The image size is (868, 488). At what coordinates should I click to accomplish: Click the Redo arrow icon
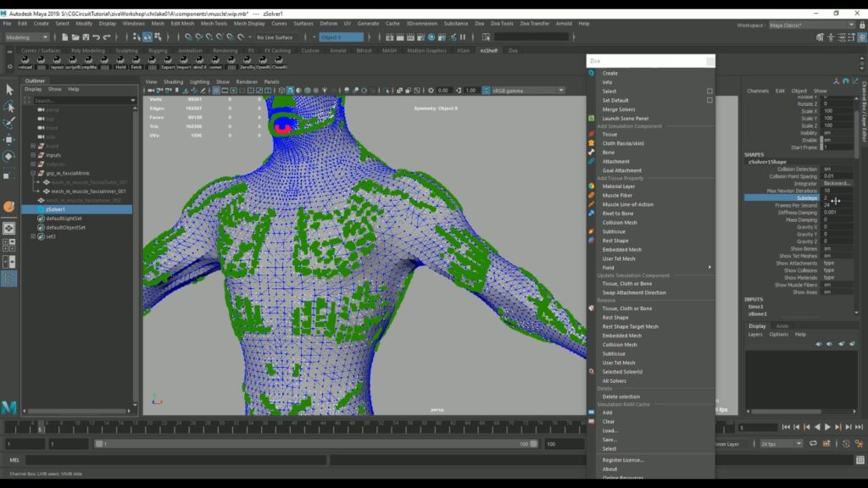107,37
